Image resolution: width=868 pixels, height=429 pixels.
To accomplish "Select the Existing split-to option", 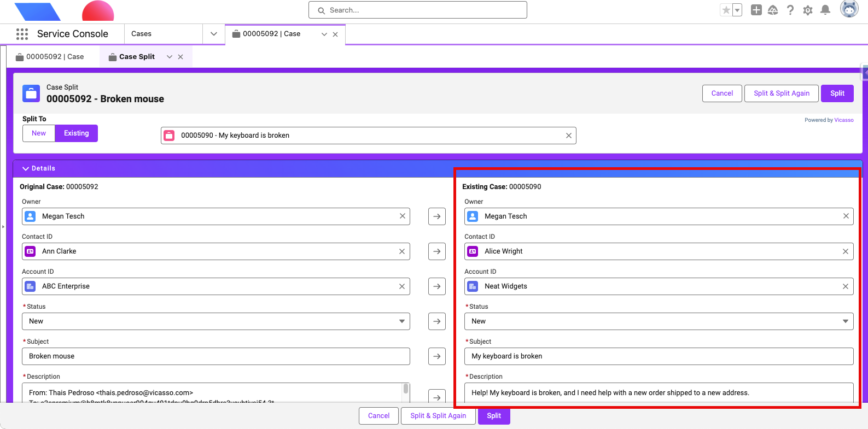I will coord(77,133).
